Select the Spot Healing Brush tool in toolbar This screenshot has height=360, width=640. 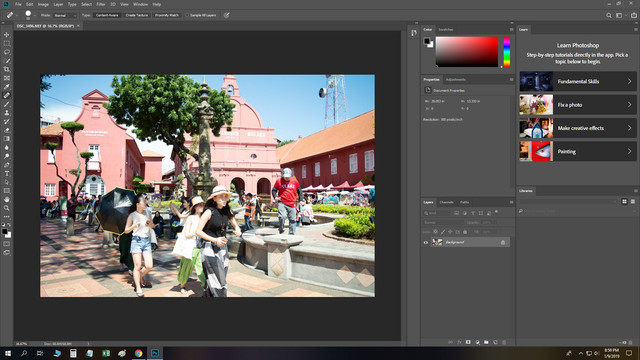tap(7, 95)
